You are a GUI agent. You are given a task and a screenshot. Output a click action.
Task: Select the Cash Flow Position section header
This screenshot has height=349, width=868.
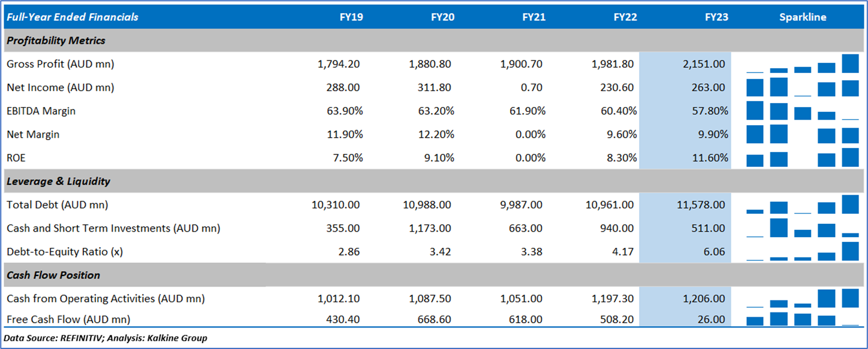coord(53,275)
